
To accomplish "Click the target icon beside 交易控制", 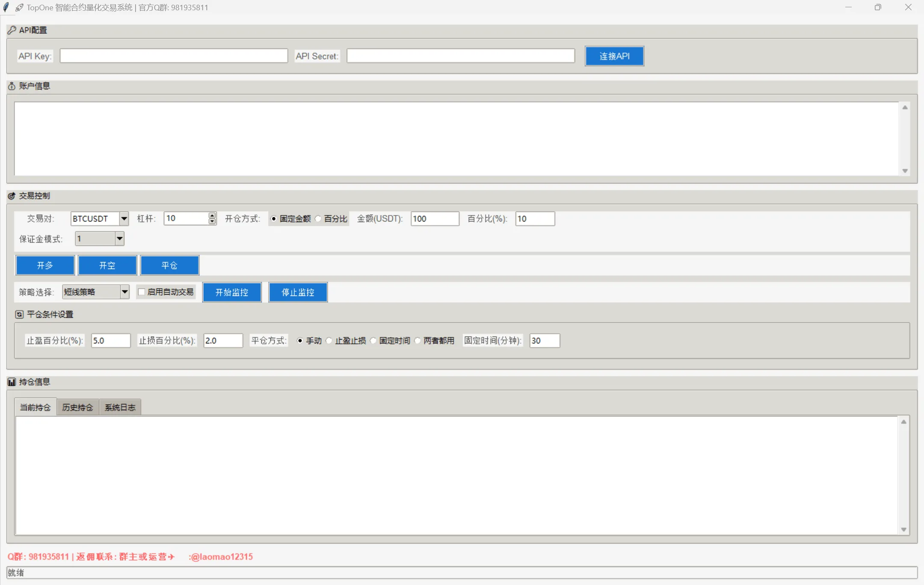I will coord(12,196).
